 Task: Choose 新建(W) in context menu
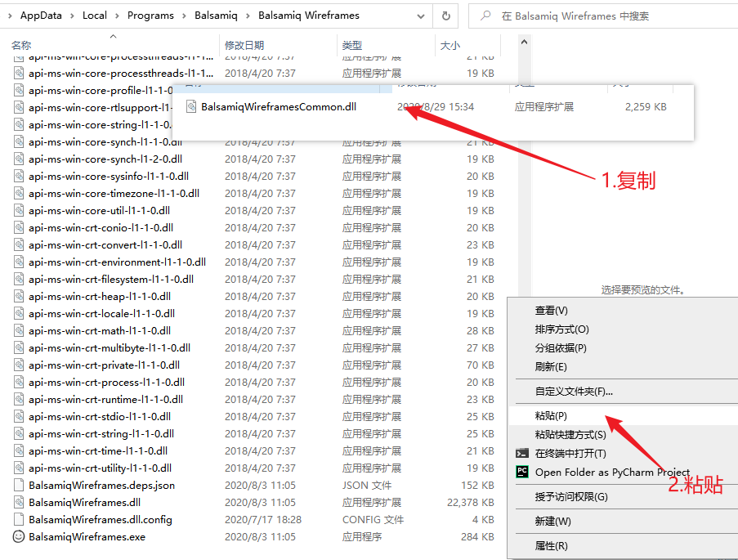coord(553,522)
